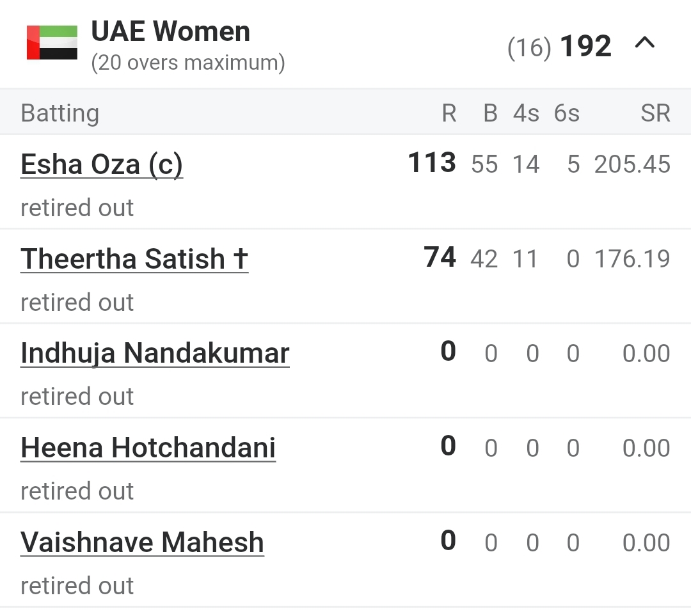Click the 192 total score
691x616 pixels.
pyautogui.click(x=585, y=46)
